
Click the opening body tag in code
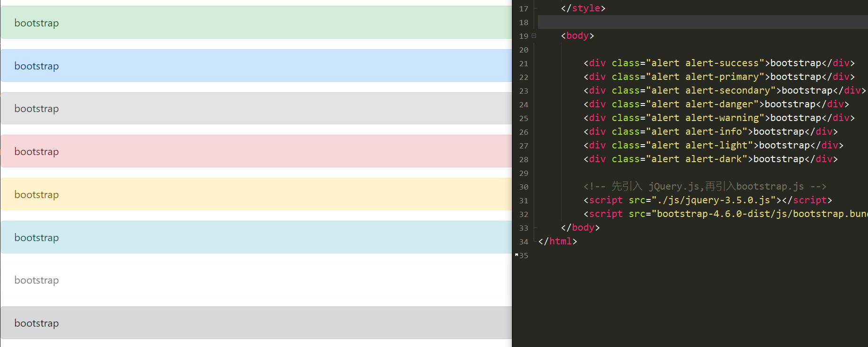(578, 35)
